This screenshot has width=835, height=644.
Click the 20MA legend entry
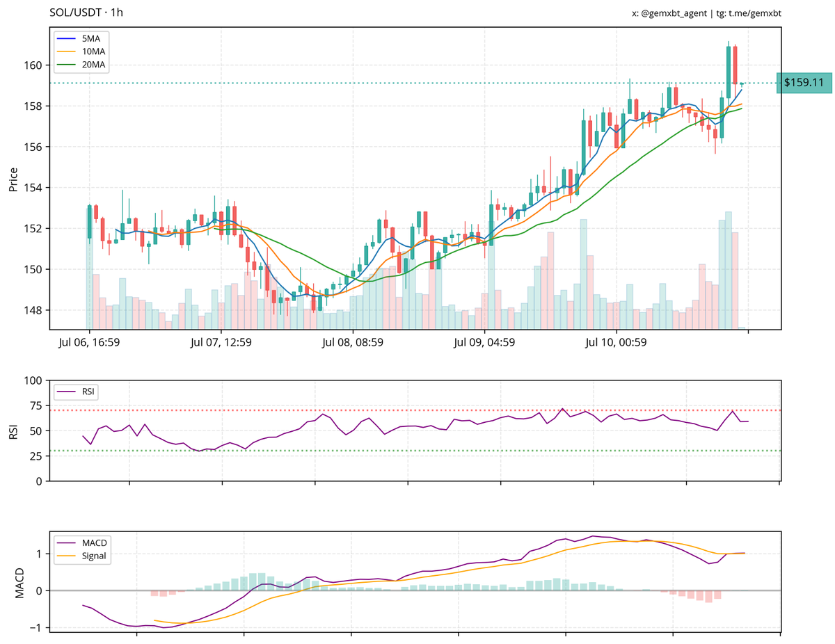coord(82,65)
